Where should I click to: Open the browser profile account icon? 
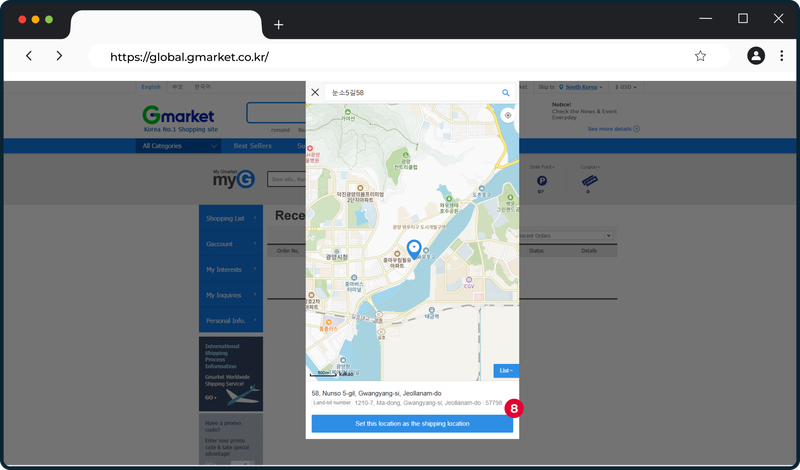point(756,56)
